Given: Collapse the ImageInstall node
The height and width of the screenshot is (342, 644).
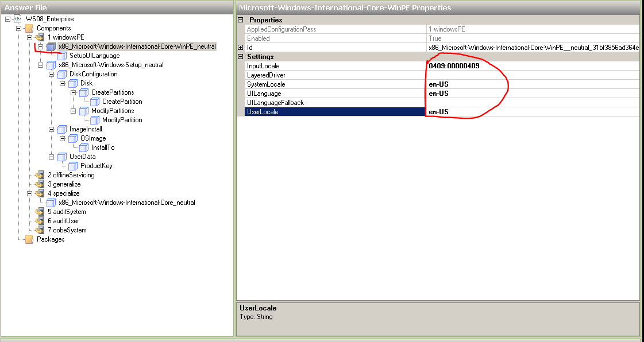Looking at the screenshot, I should (x=51, y=129).
